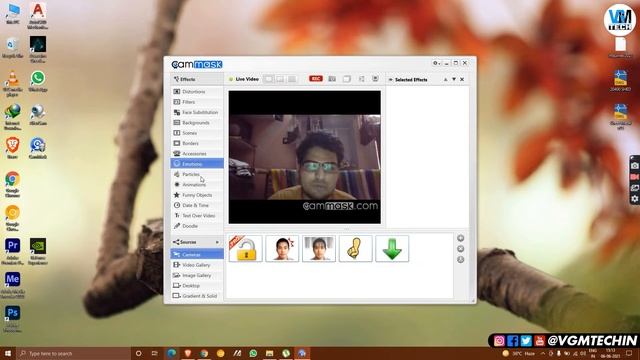Click the webcam live video preview
This screenshot has height=360, width=640.
(x=304, y=157)
